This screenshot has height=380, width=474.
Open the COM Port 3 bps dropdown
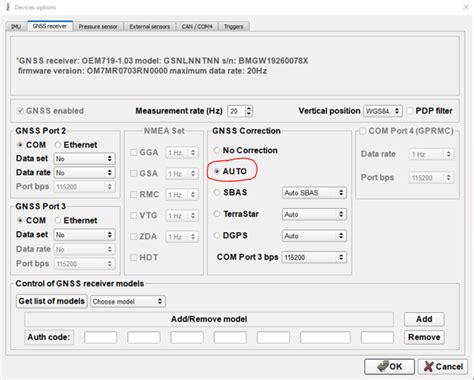(314, 257)
